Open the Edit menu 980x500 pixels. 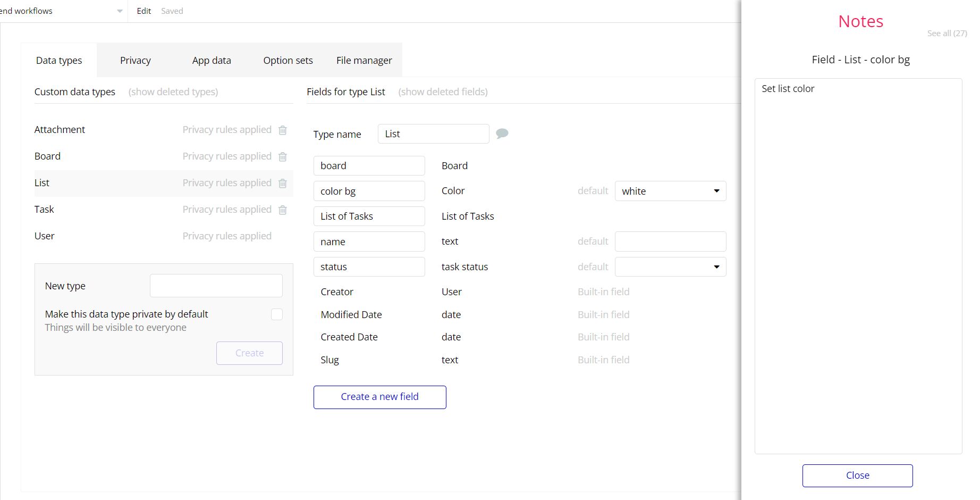click(x=143, y=11)
